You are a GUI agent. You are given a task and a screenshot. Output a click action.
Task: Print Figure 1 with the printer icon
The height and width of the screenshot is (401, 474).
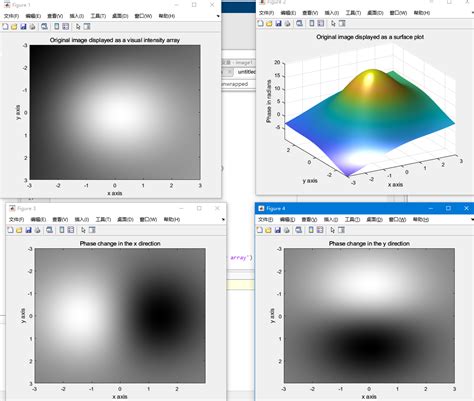(x=32, y=27)
